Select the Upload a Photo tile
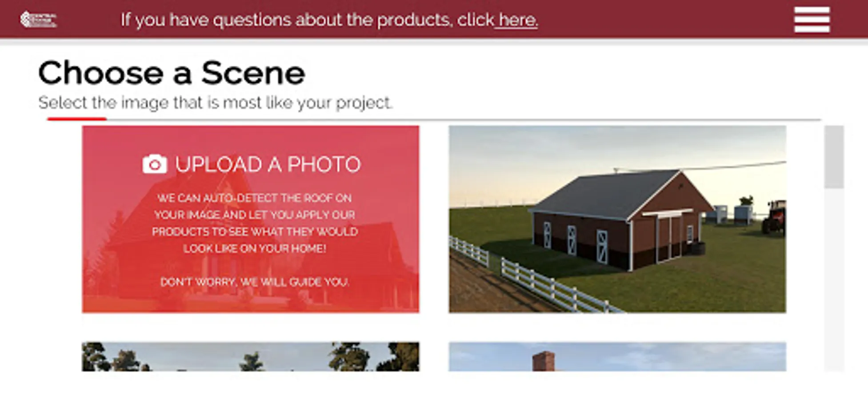Image resolution: width=868 pixels, height=400 pixels. [250, 219]
